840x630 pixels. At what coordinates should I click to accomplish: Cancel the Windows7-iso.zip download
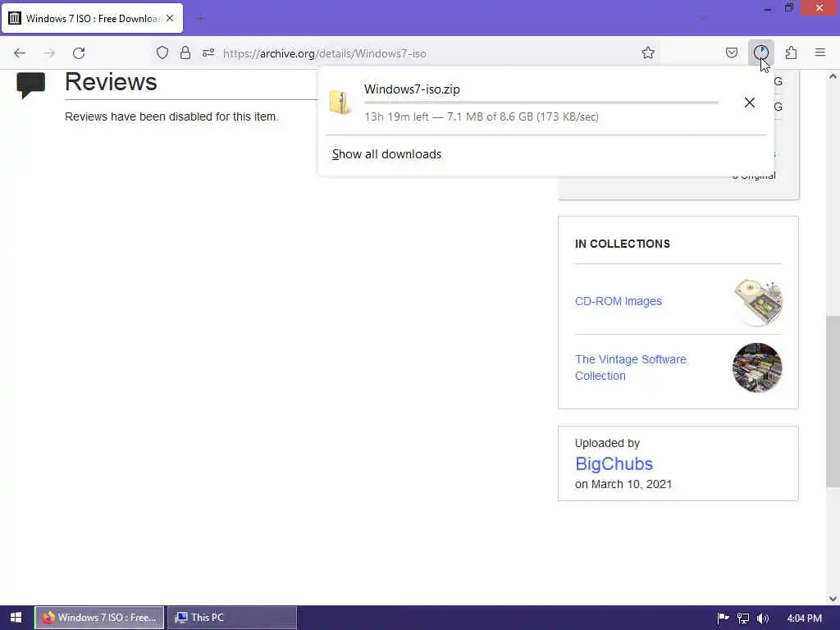tap(750, 103)
